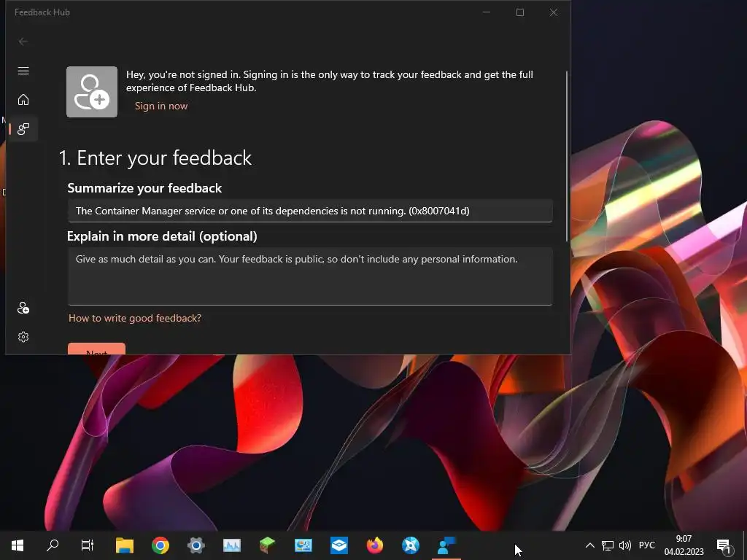This screenshot has height=560, width=747.
Task: Open the clock and date 9:07 flyout
Action: [684, 545]
